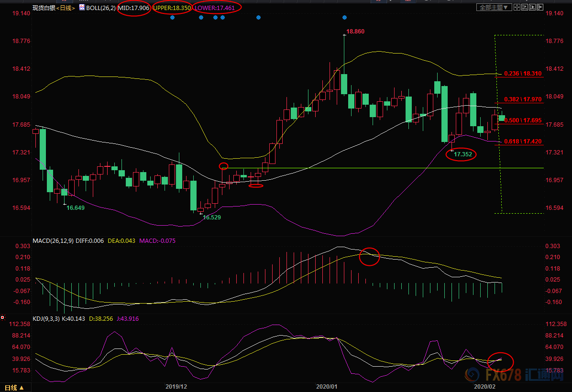Click the 18.860 high price label
Screen dimensions: 572x392
pyautogui.click(x=355, y=31)
